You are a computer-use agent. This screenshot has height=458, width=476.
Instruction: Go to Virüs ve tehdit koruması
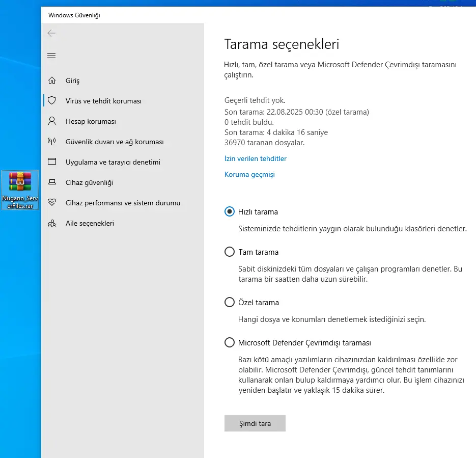[124, 101]
